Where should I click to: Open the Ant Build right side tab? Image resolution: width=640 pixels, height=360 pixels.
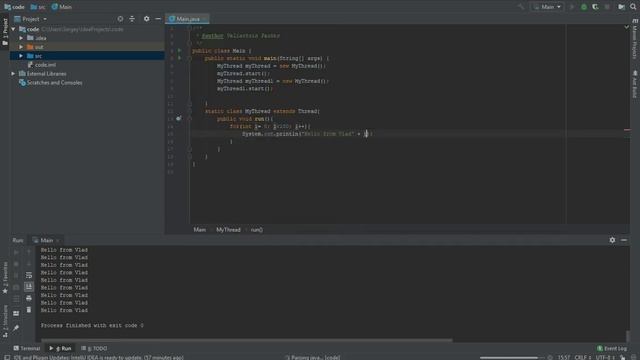[x=635, y=84]
